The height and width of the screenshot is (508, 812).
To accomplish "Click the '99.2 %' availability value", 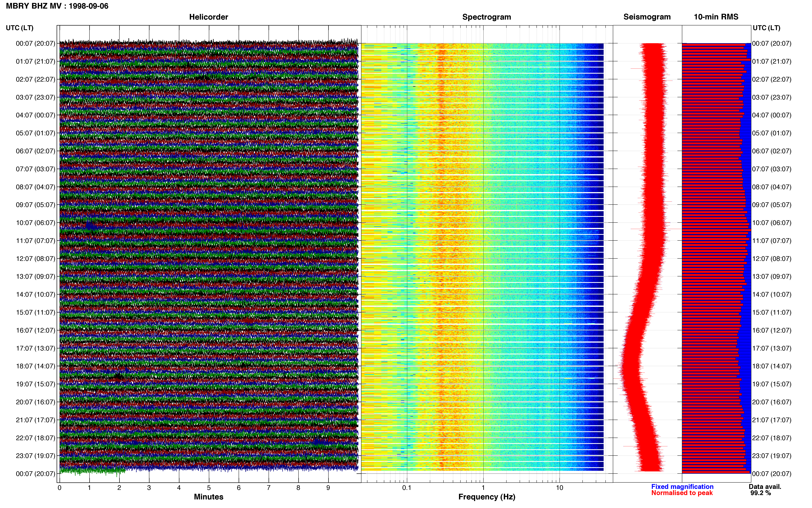I will tap(761, 493).
